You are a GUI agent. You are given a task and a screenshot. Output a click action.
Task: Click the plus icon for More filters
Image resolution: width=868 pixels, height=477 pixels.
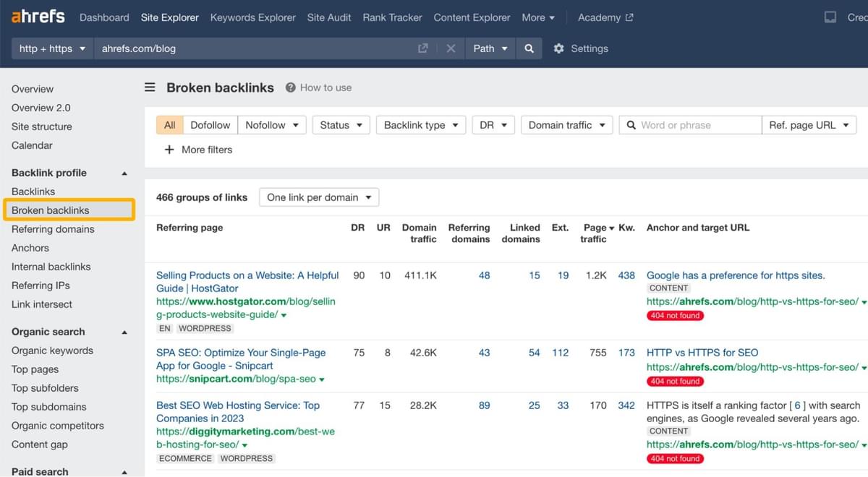[169, 150]
